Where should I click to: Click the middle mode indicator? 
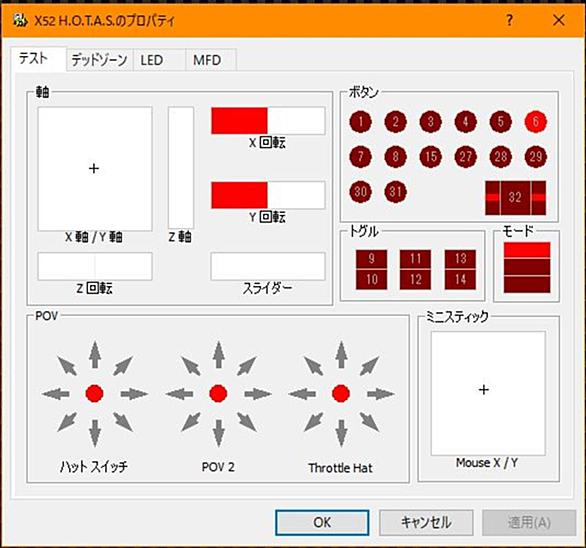527,267
